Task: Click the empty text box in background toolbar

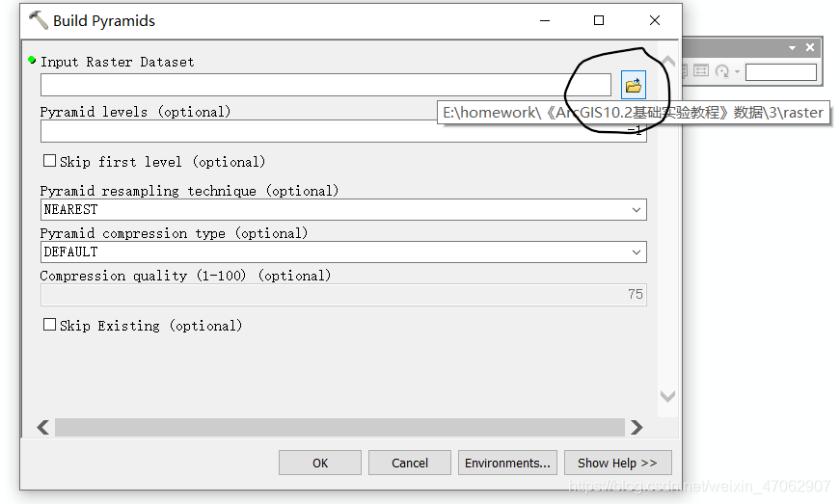Action: (781, 71)
